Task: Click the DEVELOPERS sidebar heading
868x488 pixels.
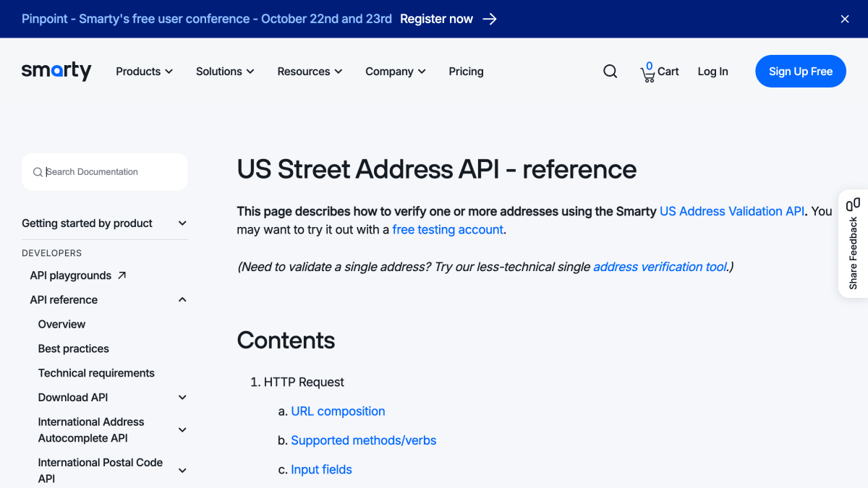Action: coord(51,253)
